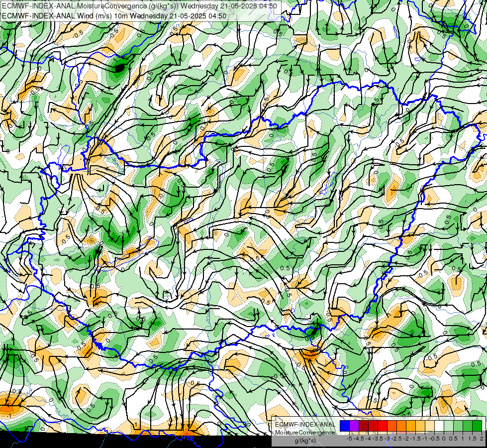Select the darkest green legend swatch
The height and width of the screenshot is (448, 487).
click(477, 426)
